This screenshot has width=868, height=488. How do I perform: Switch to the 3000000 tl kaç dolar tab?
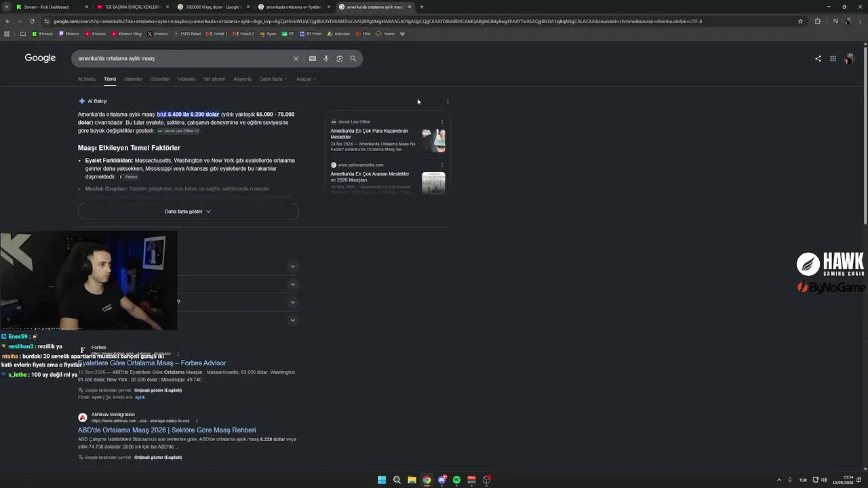(x=213, y=7)
